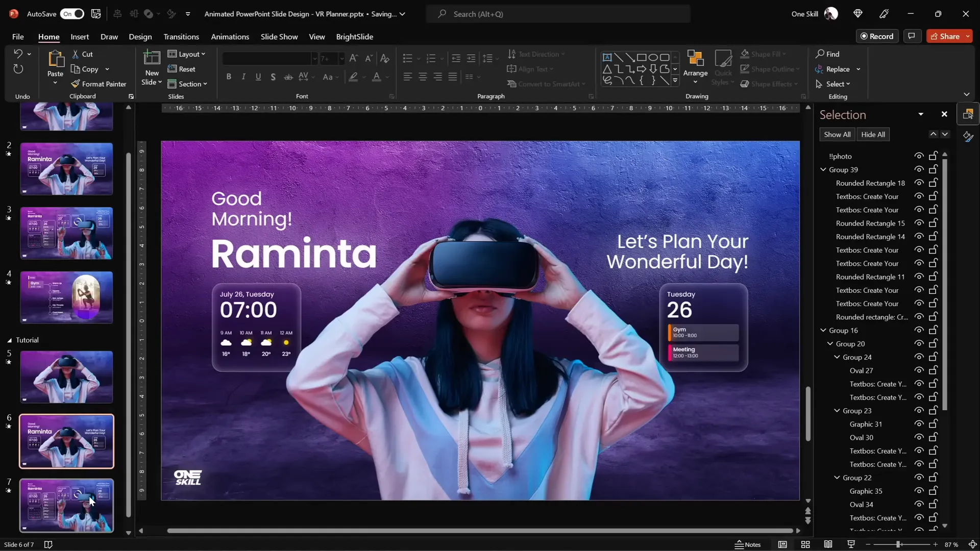The image size is (980, 551).
Task: Click the New Slide icon
Action: pyautogui.click(x=152, y=60)
